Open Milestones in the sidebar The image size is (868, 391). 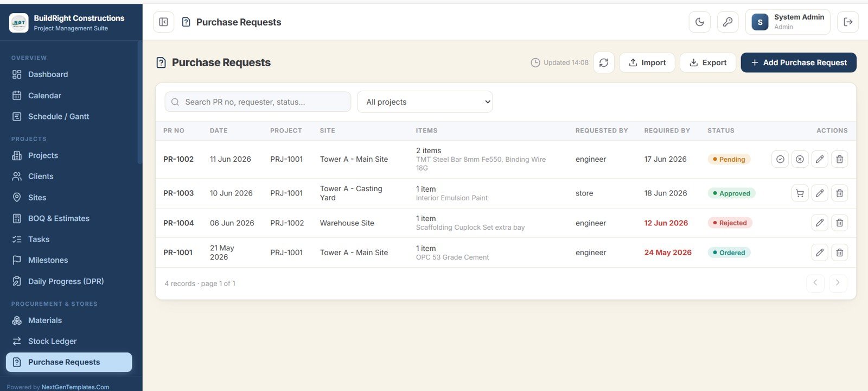69,260
